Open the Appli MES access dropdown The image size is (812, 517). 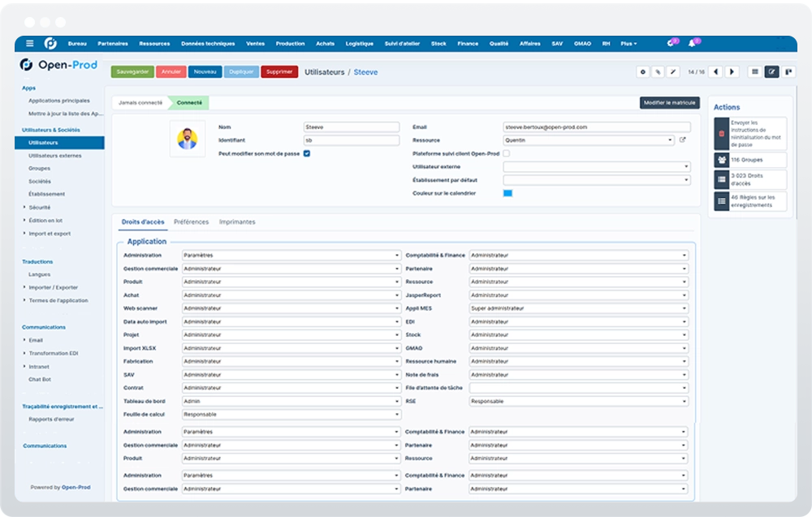[579, 308]
